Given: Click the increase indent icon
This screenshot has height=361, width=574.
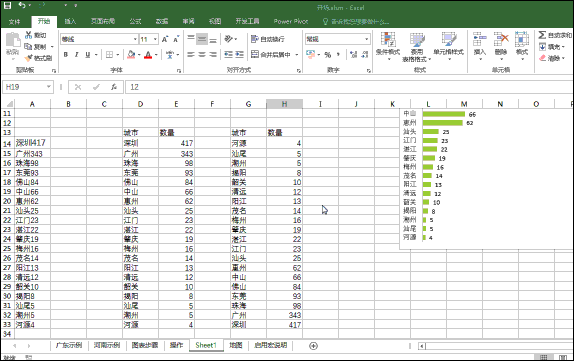Looking at the screenshot, I should tap(239, 55).
